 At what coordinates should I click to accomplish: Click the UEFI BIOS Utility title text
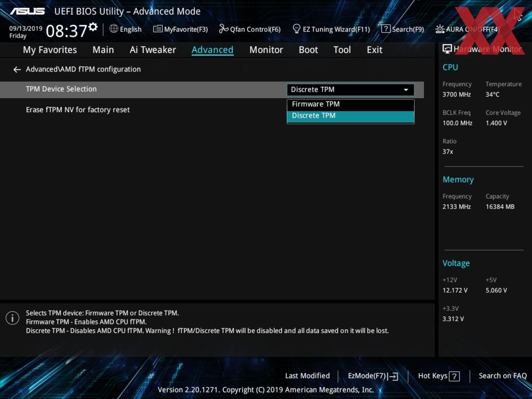tap(127, 11)
